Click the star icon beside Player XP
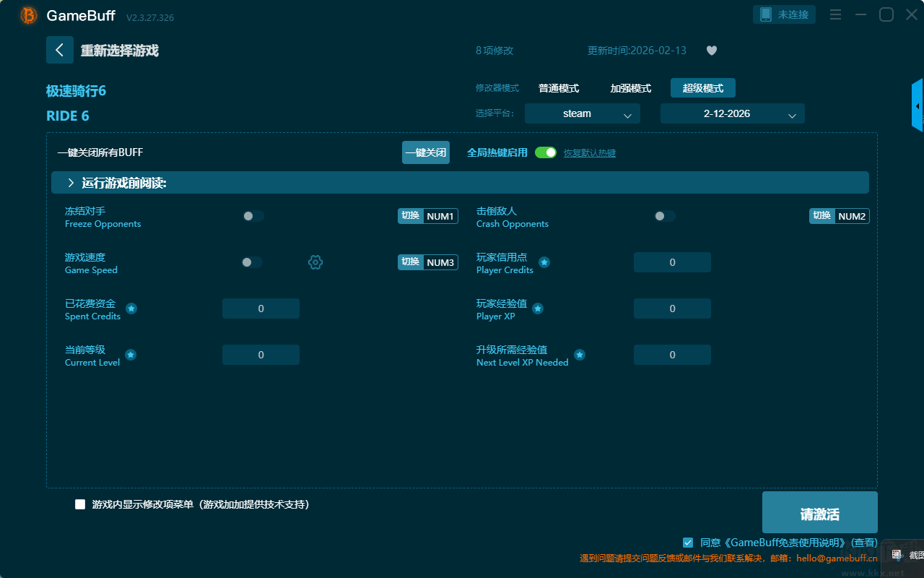Image resolution: width=924 pixels, height=578 pixels. click(538, 309)
